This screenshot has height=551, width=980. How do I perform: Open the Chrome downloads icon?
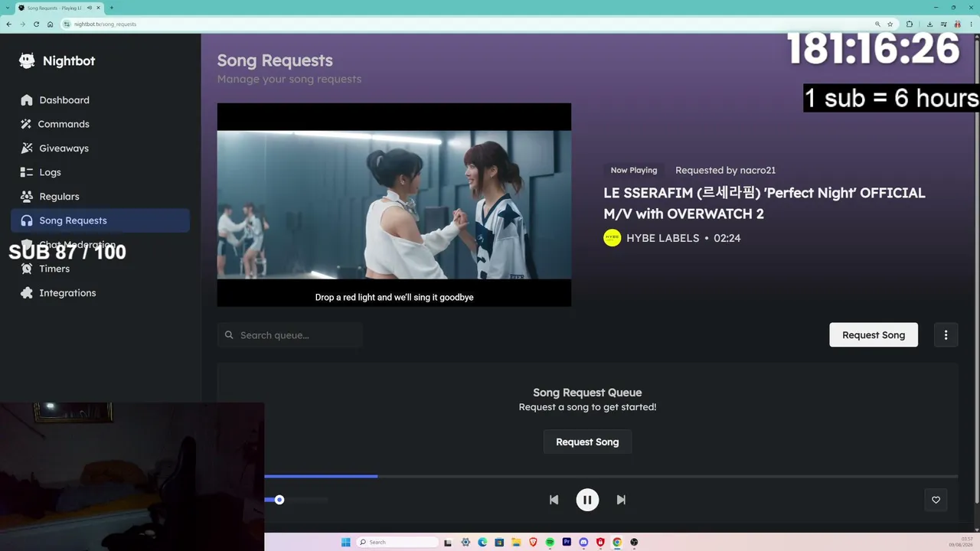pos(929,24)
